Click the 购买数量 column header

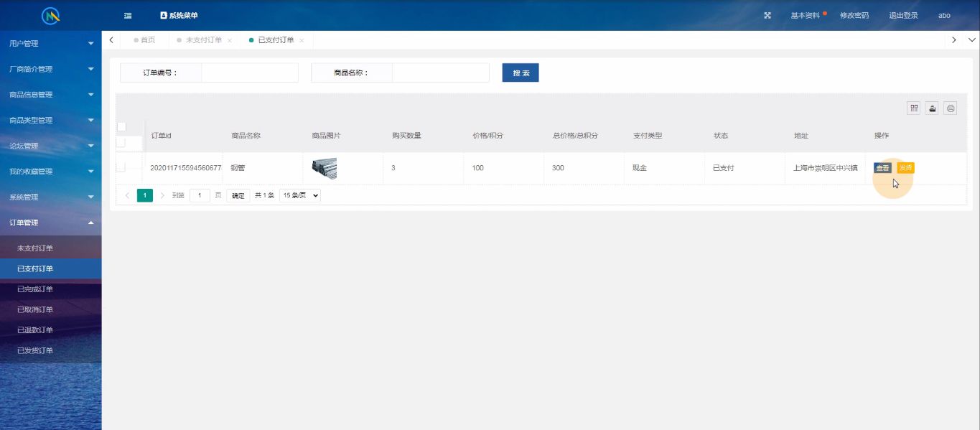click(406, 136)
